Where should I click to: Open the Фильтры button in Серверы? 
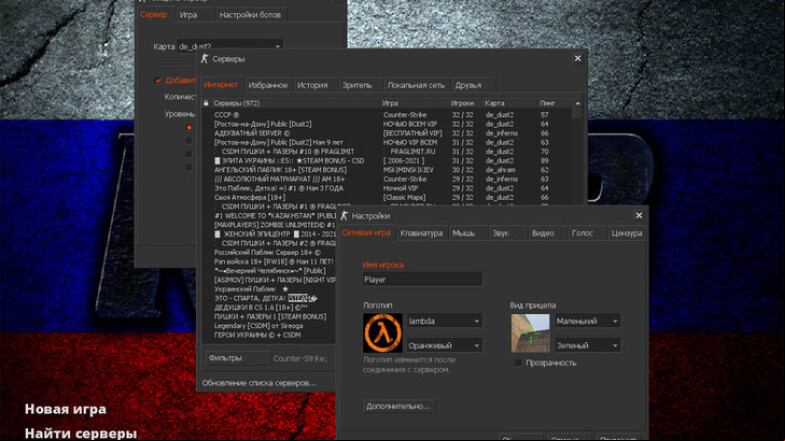tap(237, 358)
